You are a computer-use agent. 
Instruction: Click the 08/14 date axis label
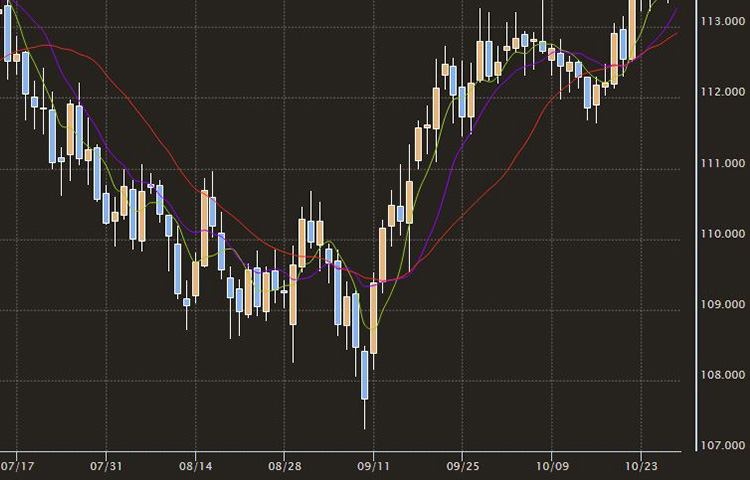pyautogui.click(x=195, y=466)
